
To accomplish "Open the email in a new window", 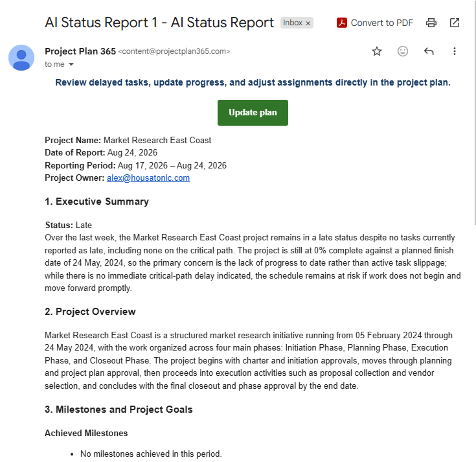I will 455,23.
